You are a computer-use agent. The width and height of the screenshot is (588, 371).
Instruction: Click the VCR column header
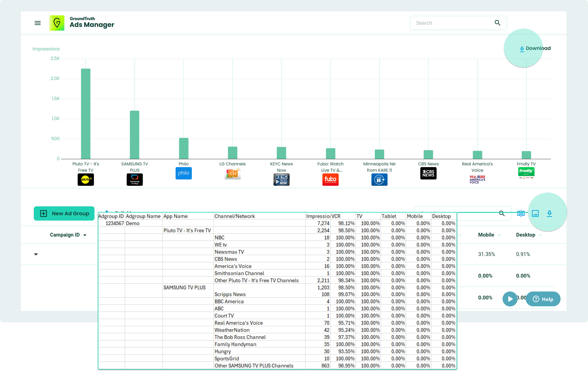(x=343, y=216)
